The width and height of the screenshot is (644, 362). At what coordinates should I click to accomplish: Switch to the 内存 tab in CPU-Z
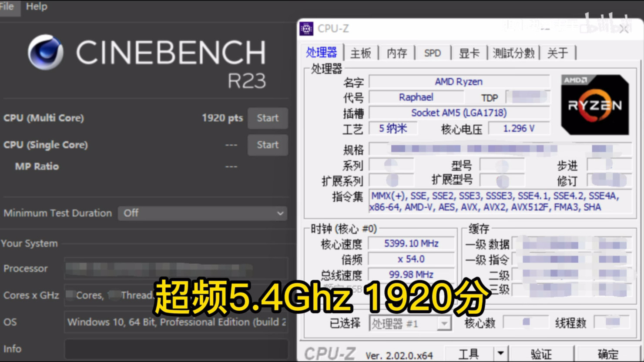[397, 53]
